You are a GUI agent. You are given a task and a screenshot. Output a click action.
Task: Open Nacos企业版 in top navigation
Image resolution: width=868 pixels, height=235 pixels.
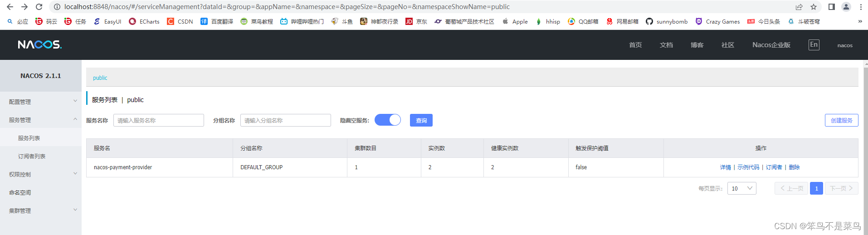pos(771,45)
